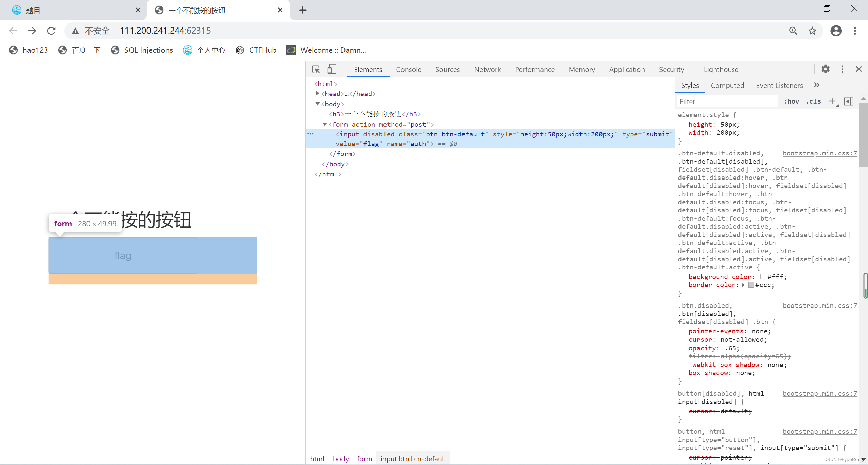868x465 pixels.
Task: Click the styles Filter input field
Action: [x=727, y=101]
